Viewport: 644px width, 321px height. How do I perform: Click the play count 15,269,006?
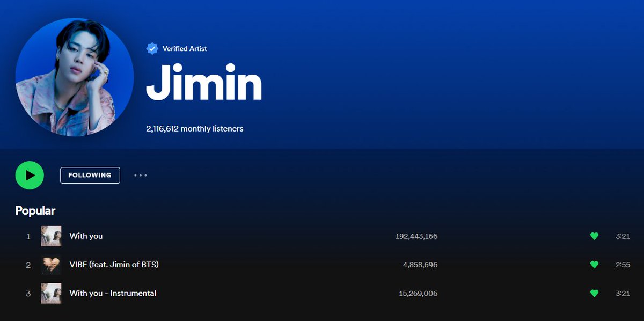pyautogui.click(x=418, y=293)
